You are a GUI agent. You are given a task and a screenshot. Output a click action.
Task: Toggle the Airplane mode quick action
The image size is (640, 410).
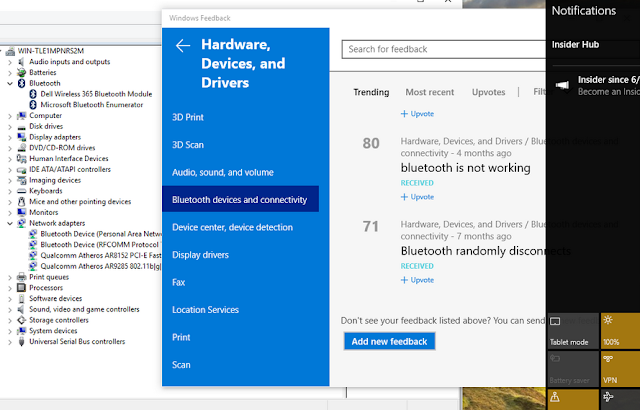(x=620, y=399)
